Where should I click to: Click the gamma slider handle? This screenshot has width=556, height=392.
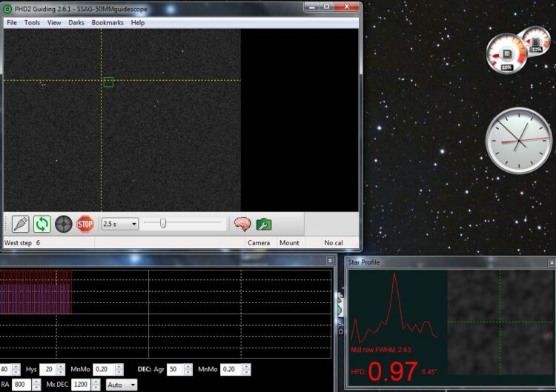(163, 223)
